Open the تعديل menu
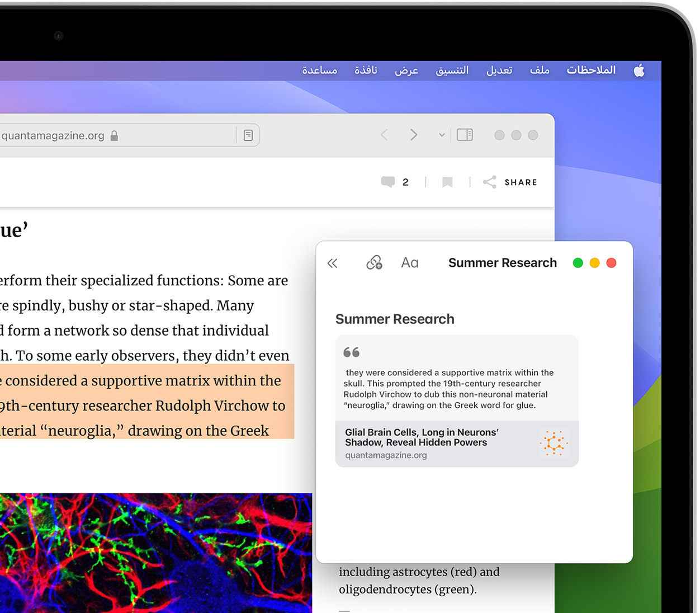 [499, 70]
